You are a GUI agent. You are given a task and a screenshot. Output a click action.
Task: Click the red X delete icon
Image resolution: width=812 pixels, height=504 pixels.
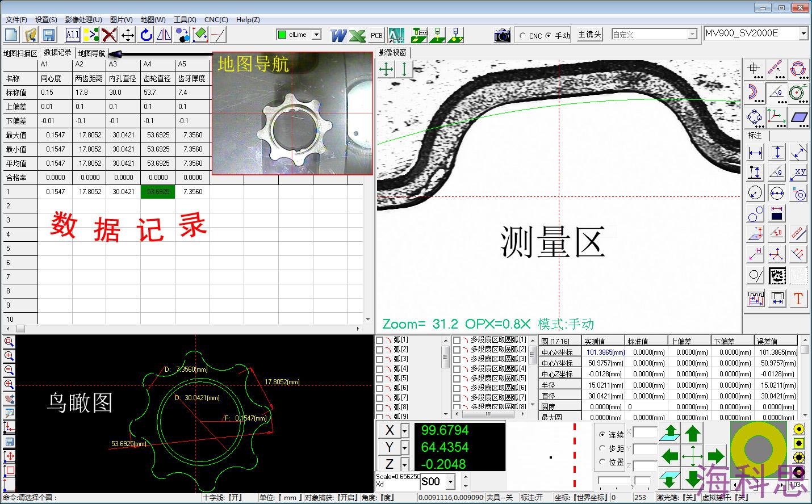click(109, 35)
